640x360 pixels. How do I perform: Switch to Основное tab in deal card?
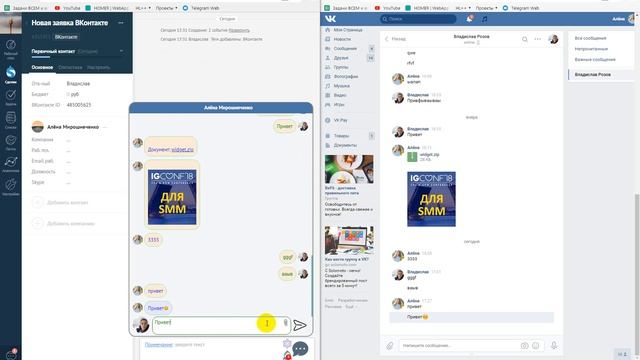[x=42, y=67]
